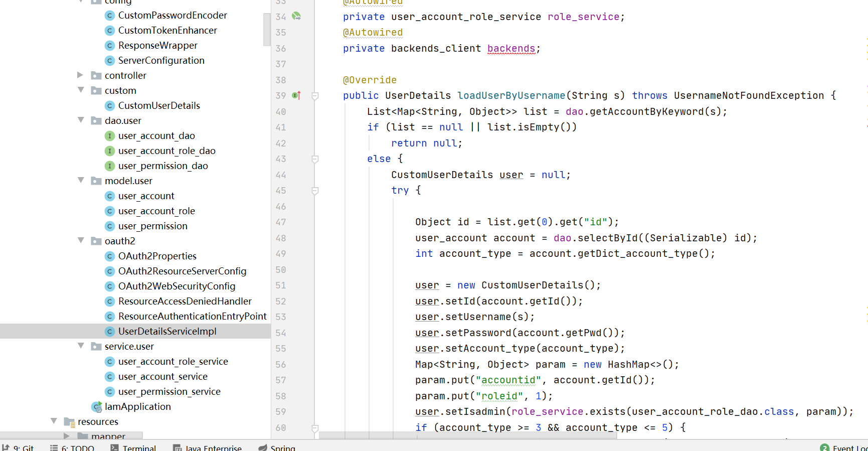The height and width of the screenshot is (451, 868).
Task: Click the Java Enterprise tool window icon
Action: click(177, 447)
